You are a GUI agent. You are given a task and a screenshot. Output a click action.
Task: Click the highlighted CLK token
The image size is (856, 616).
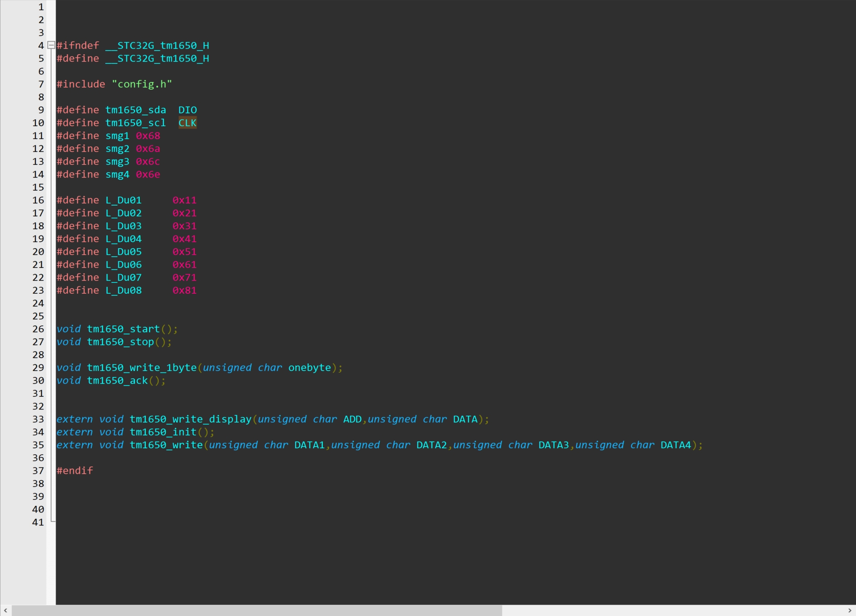(x=187, y=123)
